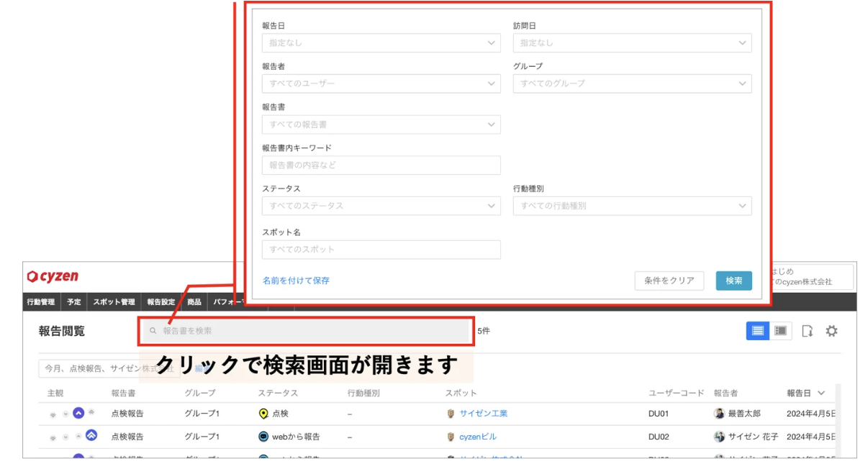Click the 報告閲覧 page heading

[62, 331]
